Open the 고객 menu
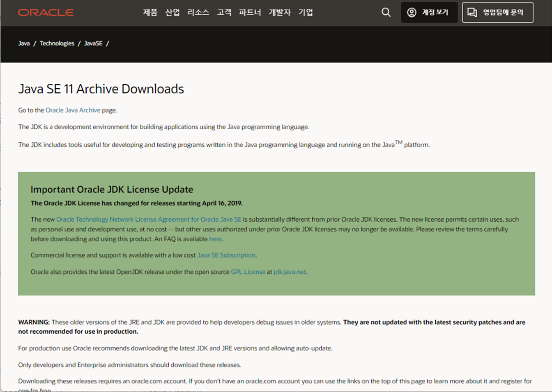552x392 pixels. coord(224,12)
